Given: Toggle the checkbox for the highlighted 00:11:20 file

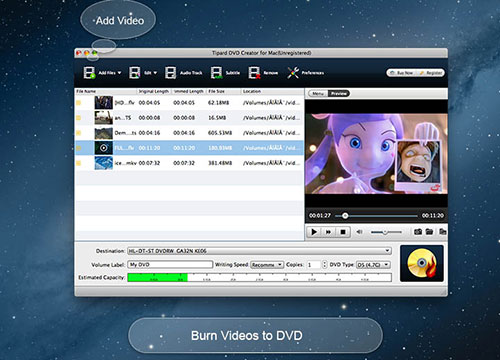Looking at the screenshot, I should [79, 148].
